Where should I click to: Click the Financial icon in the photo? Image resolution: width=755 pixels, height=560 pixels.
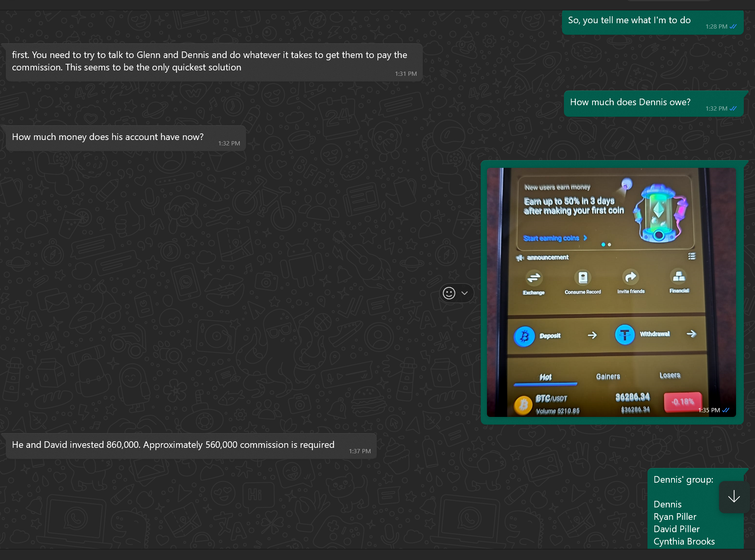click(x=679, y=277)
